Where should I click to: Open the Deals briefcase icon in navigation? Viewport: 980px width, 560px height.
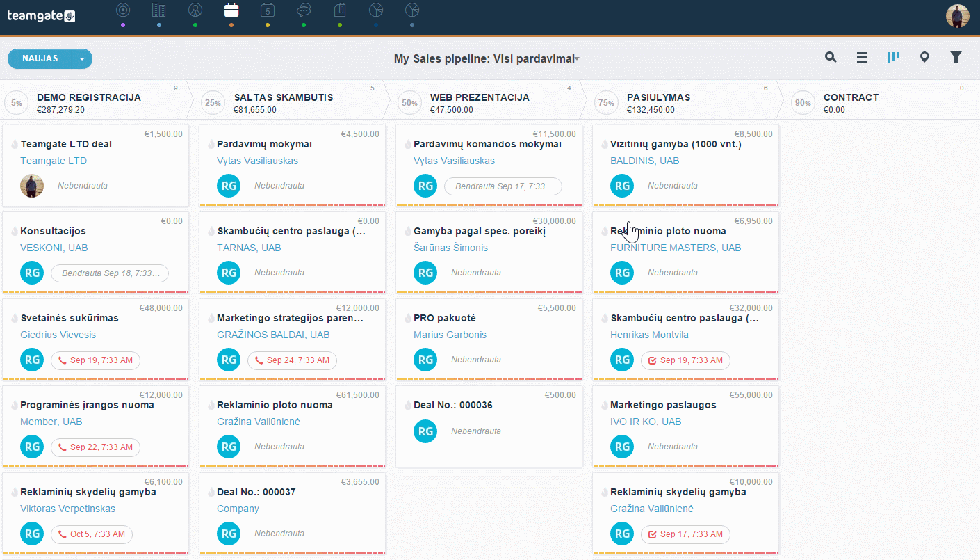pos(231,10)
